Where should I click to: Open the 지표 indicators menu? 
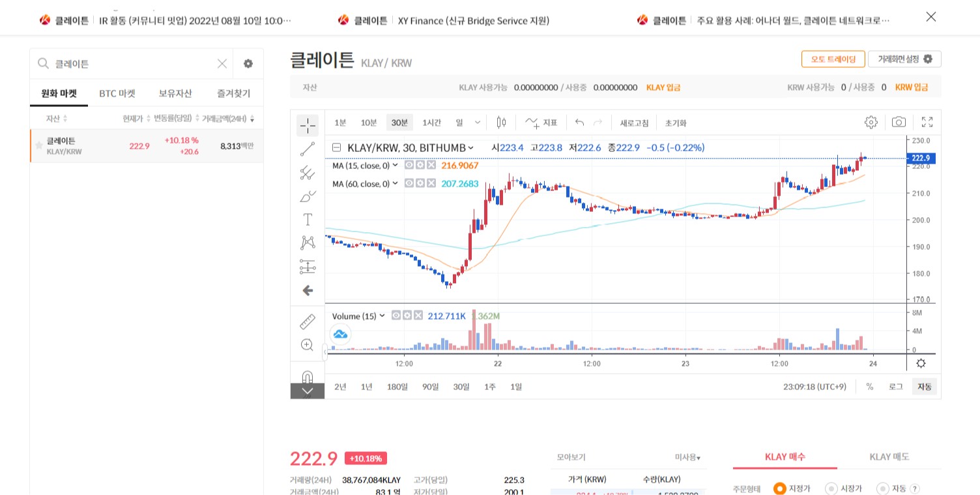(x=541, y=123)
